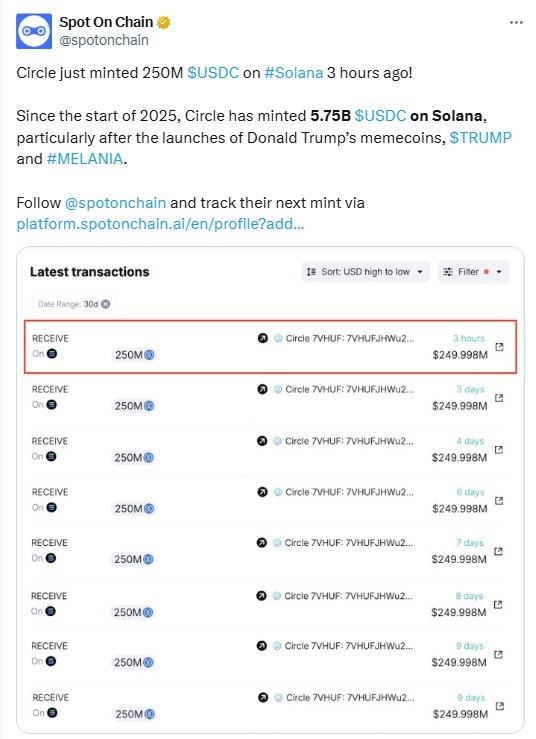Image resolution: width=536 pixels, height=739 pixels.
Task: Remove the Date Range 30d filter chip
Action: [x=106, y=304]
